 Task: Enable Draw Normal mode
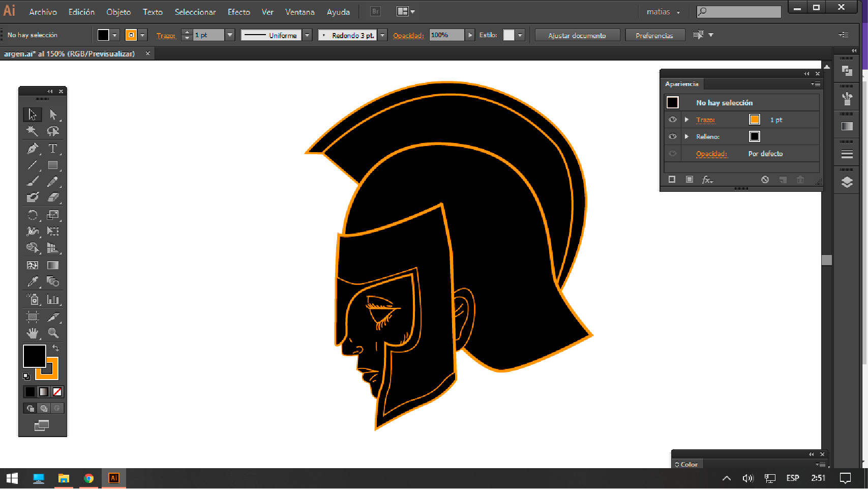(x=31, y=408)
